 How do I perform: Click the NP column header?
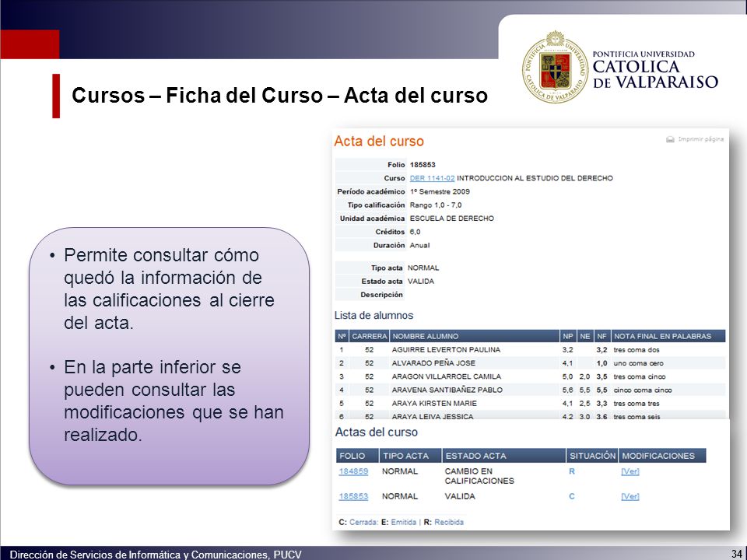[568, 336]
